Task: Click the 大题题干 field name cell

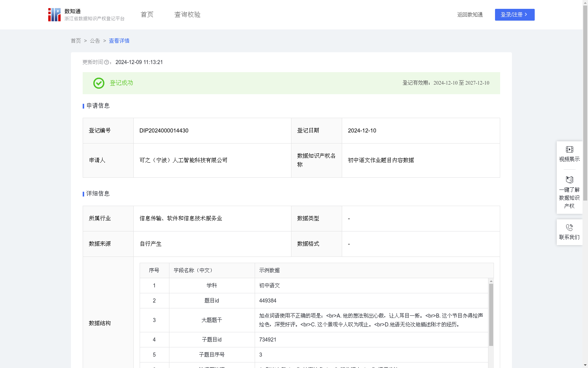Action: 212,320
